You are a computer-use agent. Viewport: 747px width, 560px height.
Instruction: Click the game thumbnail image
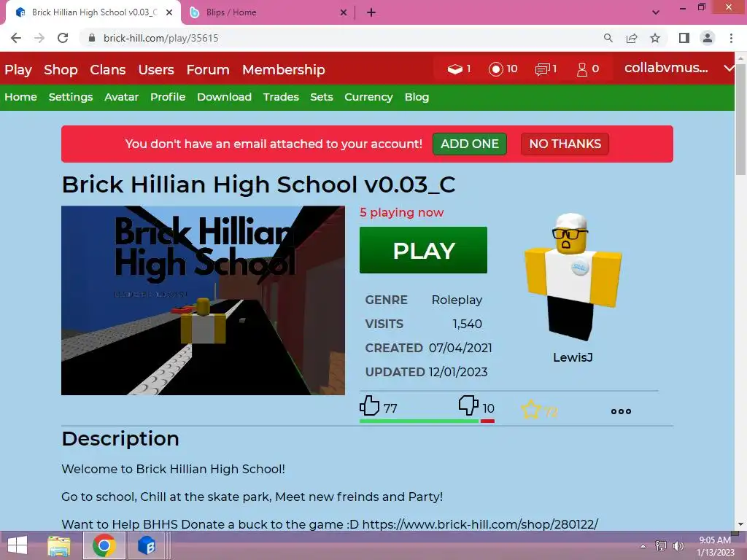click(203, 300)
